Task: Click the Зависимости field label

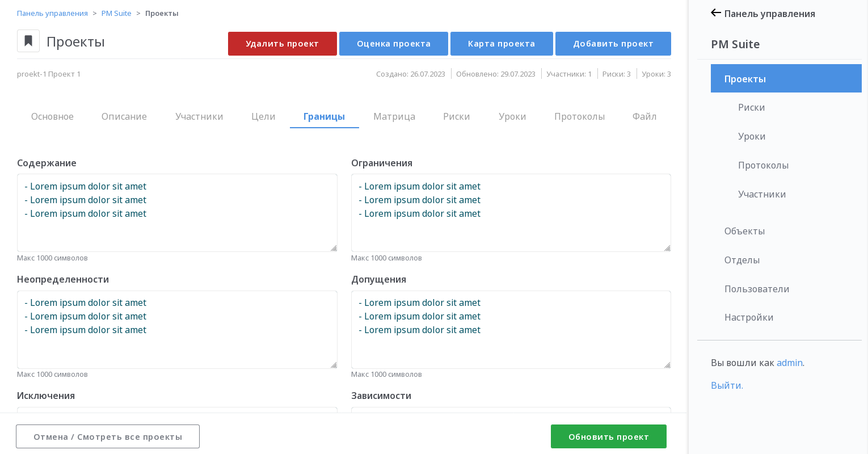Action: (x=381, y=396)
